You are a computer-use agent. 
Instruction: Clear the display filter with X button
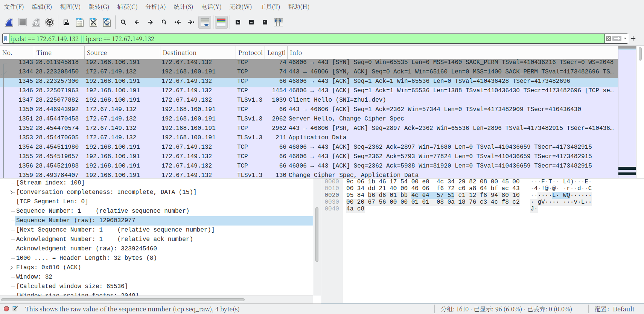[608, 38]
